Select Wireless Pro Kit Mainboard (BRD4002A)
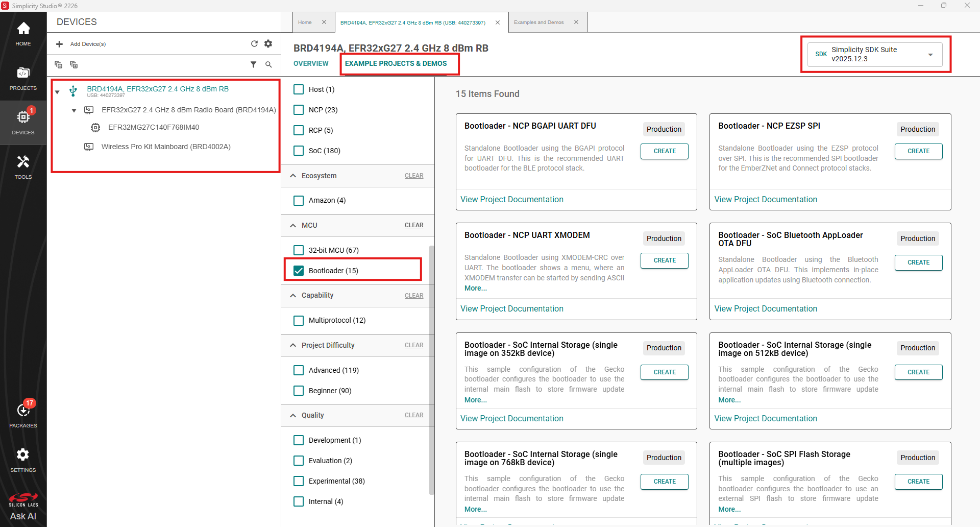This screenshot has height=527, width=980. point(166,147)
